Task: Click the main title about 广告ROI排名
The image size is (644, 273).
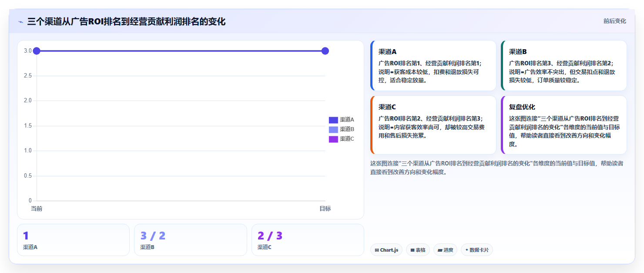Action: coord(126,21)
